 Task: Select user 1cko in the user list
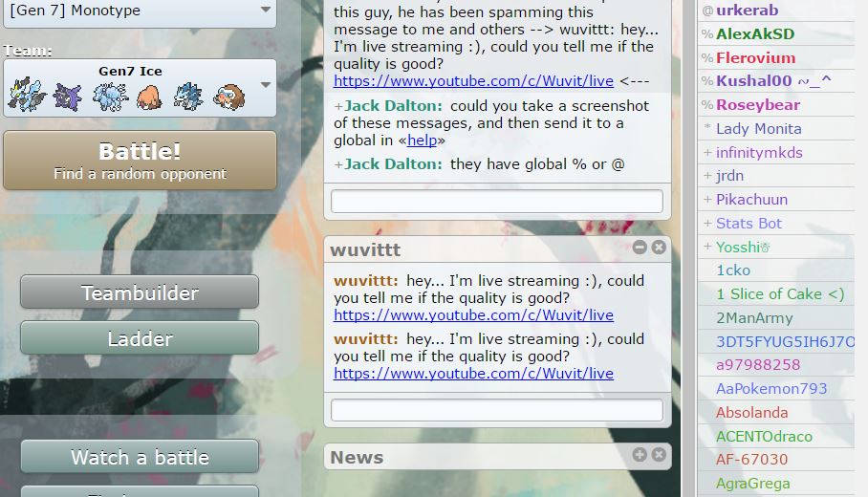pos(776,270)
